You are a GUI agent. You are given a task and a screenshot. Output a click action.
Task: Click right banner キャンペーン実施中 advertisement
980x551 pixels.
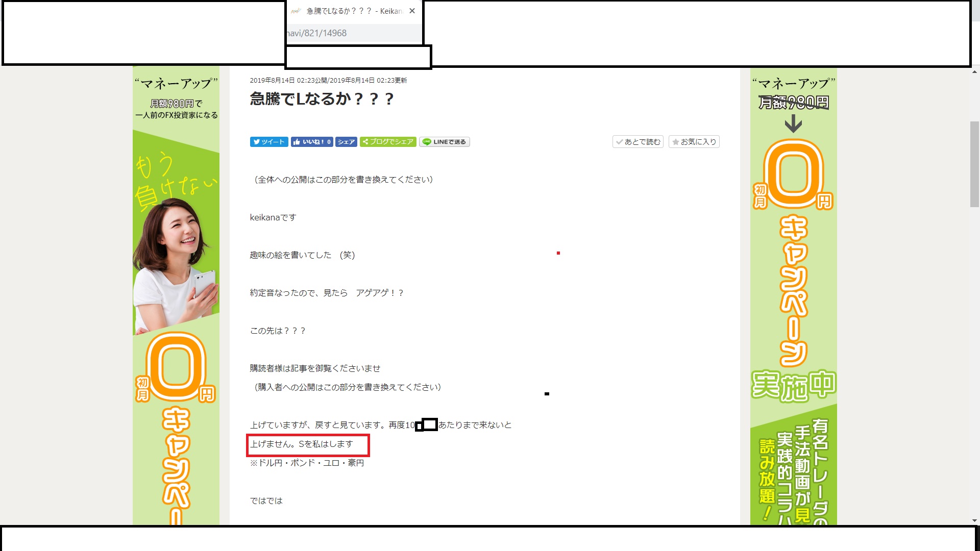pos(794,306)
